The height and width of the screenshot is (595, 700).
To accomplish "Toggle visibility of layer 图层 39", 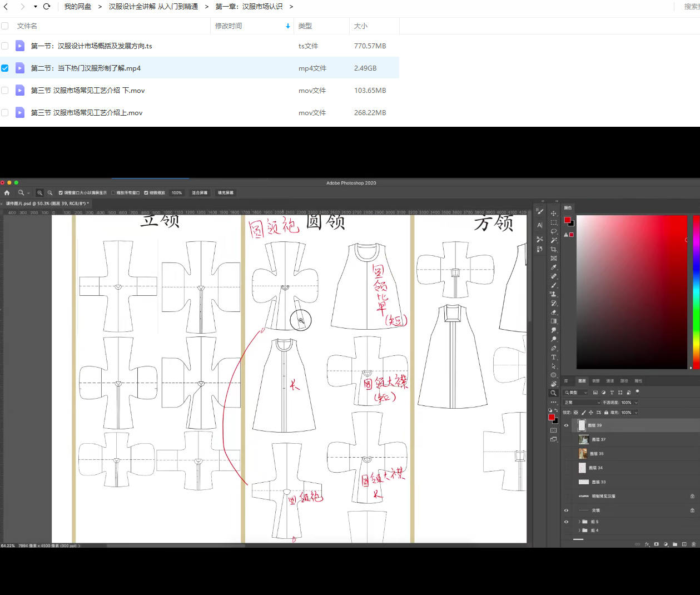I will pyautogui.click(x=566, y=425).
